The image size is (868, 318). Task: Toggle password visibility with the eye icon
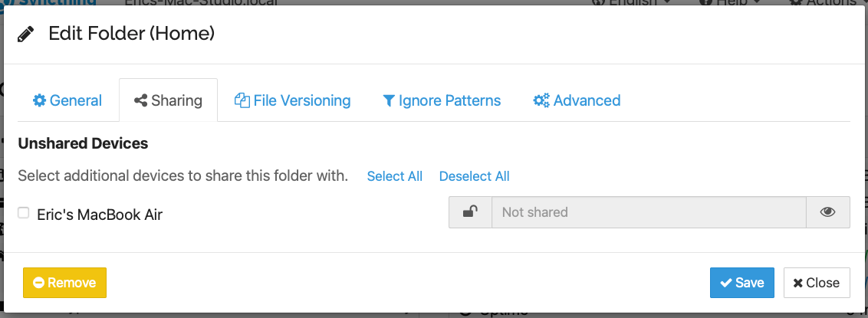tap(827, 212)
